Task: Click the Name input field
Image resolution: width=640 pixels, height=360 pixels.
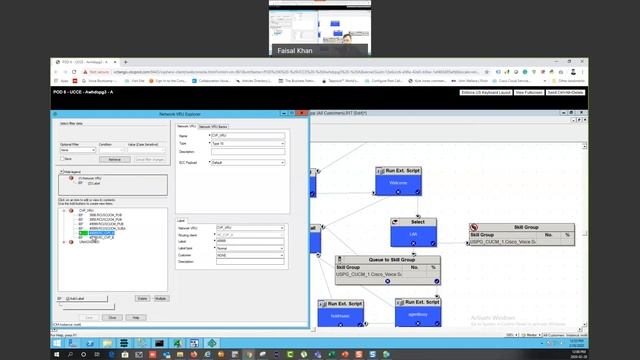Action: coord(248,136)
